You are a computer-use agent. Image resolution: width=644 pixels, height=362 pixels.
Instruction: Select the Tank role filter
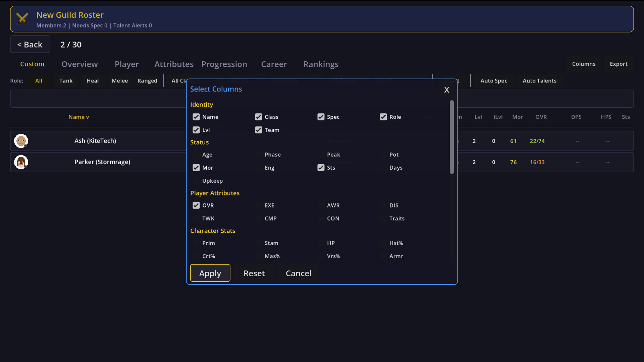click(x=66, y=80)
